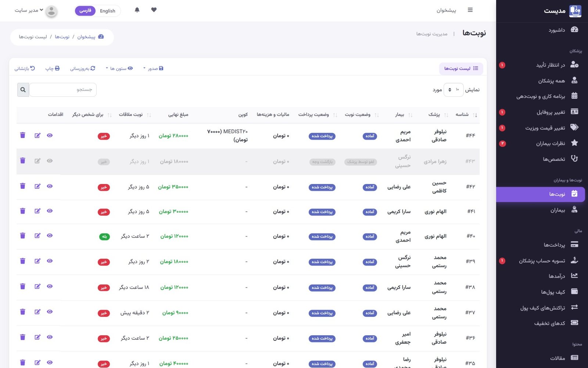Delete the cancelled appointment #۴۳
Viewport: 588px width, 368px height.
[x=23, y=160]
